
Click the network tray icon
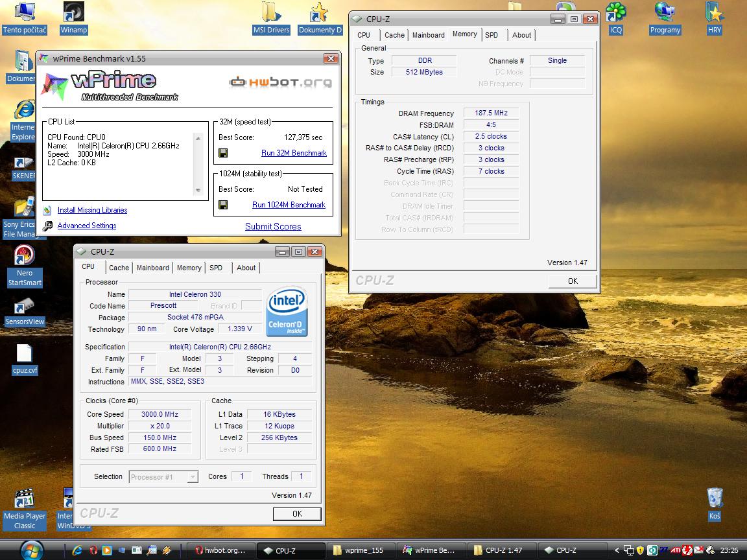point(629,550)
